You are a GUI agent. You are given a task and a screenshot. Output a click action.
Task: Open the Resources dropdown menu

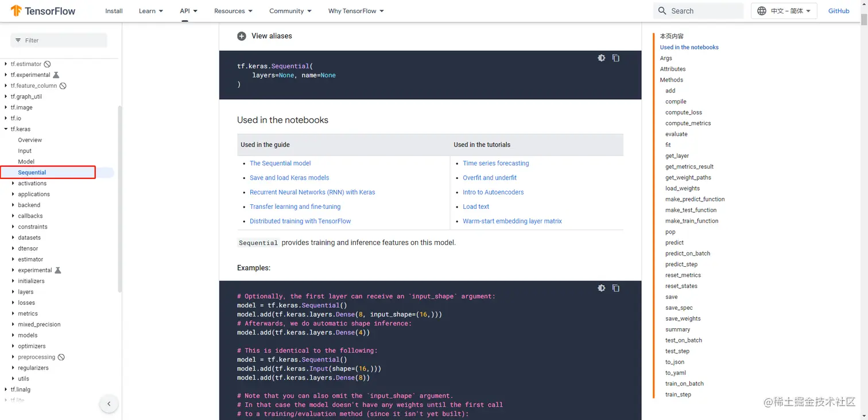pyautogui.click(x=233, y=11)
